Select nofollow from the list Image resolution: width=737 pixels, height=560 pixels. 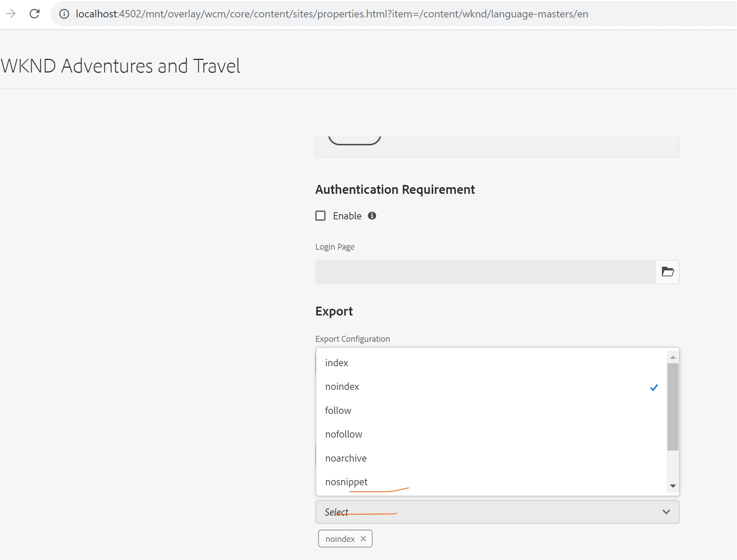(344, 434)
